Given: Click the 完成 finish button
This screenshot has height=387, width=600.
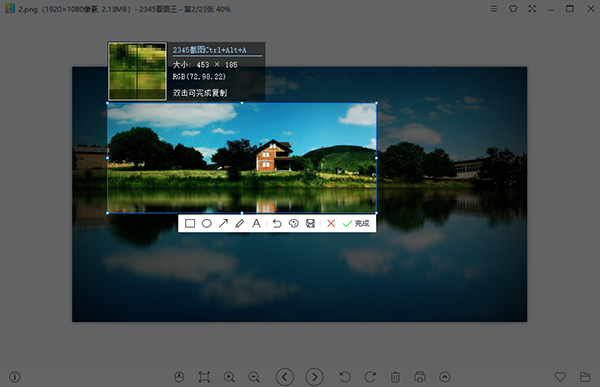Looking at the screenshot, I should [356, 224].
